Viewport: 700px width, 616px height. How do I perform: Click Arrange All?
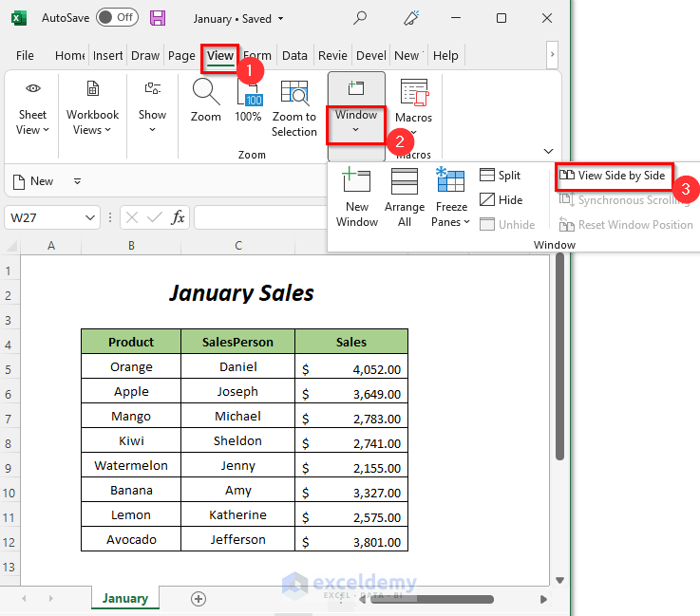[405, 196]
